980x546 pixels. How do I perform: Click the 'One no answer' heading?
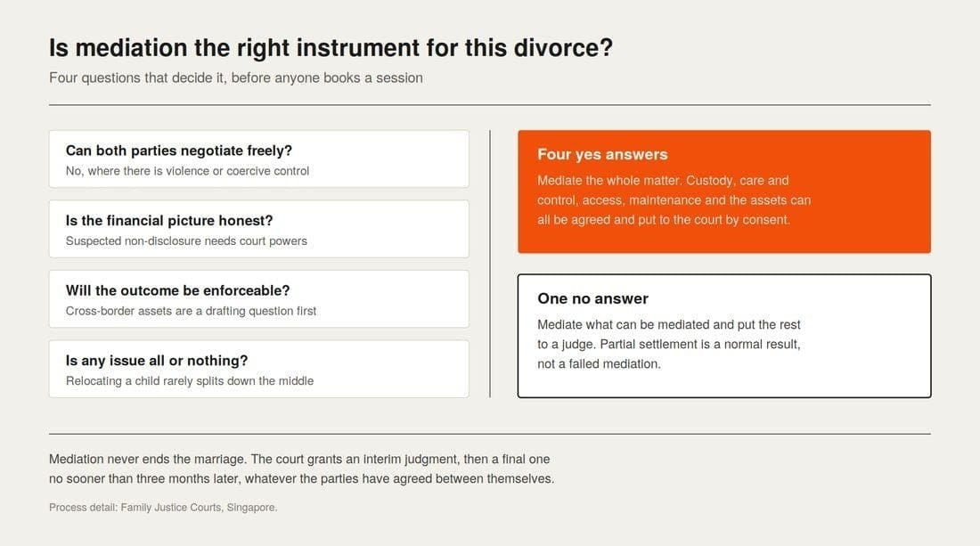click(592, 298)
